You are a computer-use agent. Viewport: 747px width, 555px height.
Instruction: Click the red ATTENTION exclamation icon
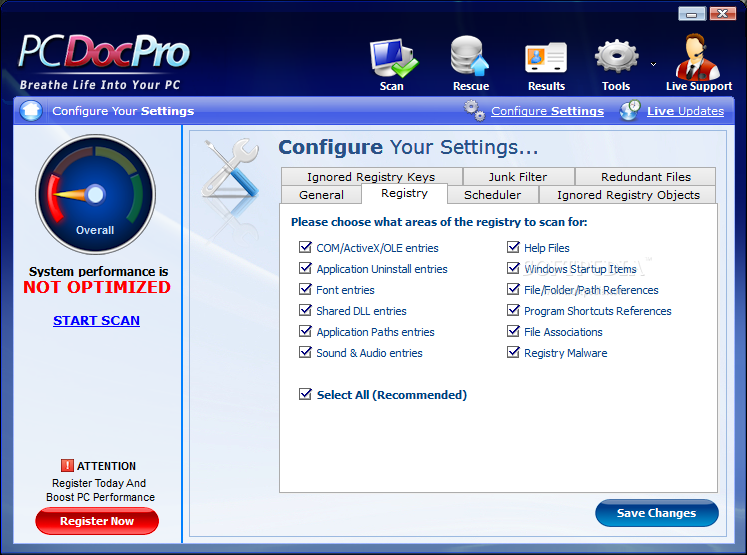(x=67, y=465)
